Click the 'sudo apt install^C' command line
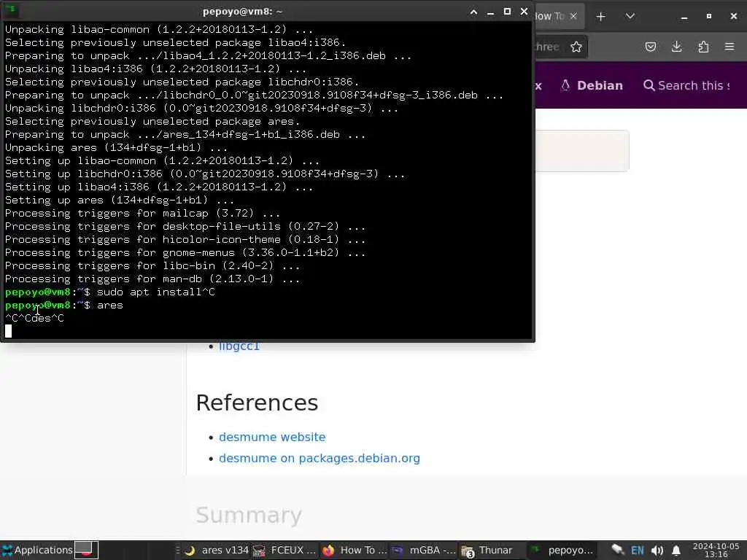The width and height of the screenshot is (747, 560). [x=156, y=292]
